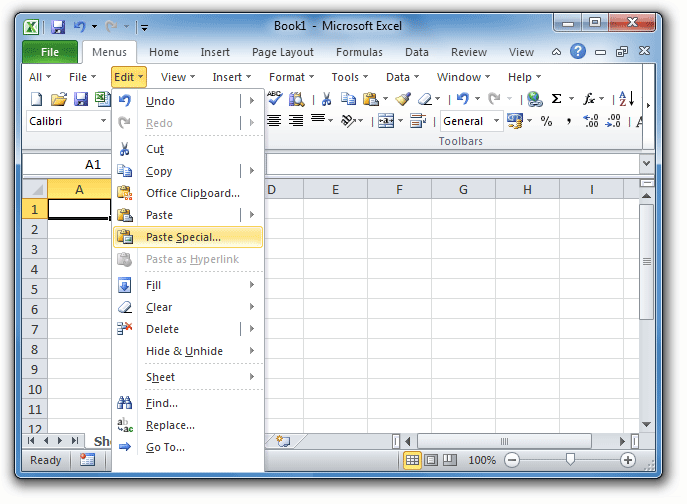Click the Percent Style icon

pyautogui.click(x=546, y=121)
